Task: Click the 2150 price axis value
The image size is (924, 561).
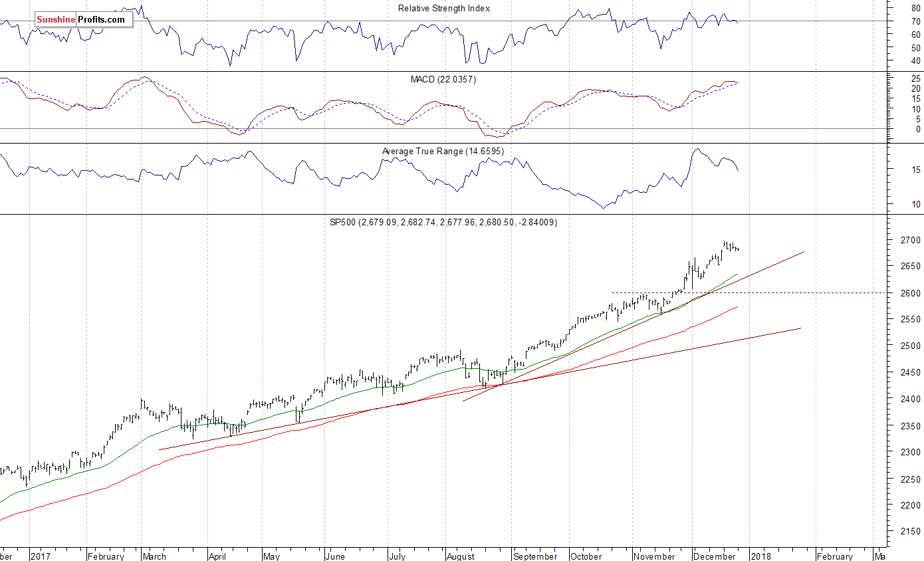Action: [x=910, y=532]
